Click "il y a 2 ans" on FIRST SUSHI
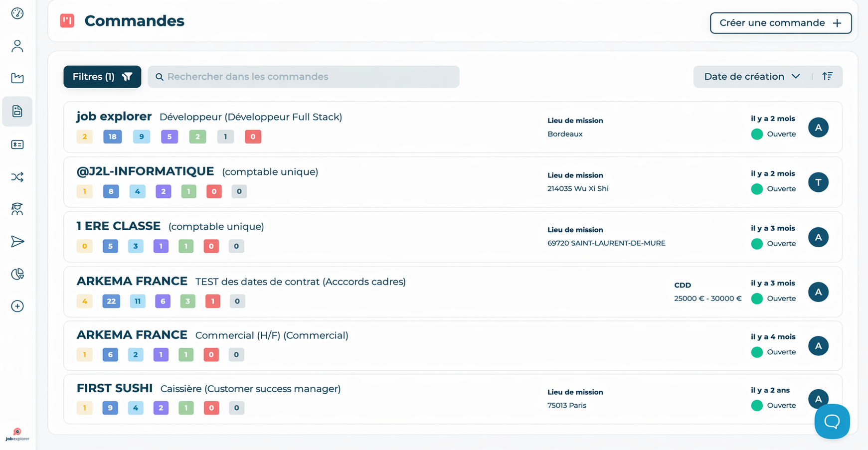The height and width of the screenshot is (450, 868). [770, 390]
